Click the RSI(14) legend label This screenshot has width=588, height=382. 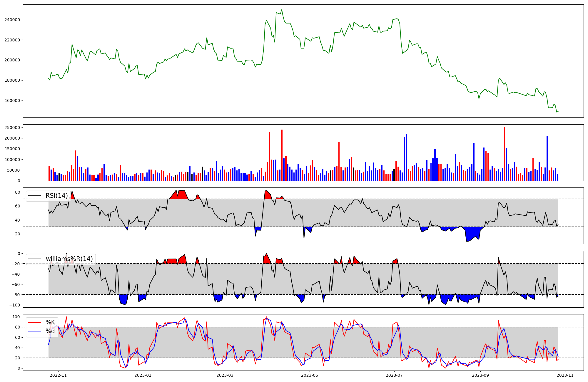(x=56, y=196)
